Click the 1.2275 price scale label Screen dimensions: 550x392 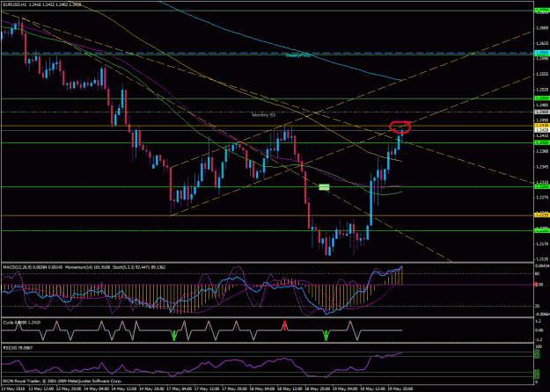pyautogui.click(x=543, y=197)
